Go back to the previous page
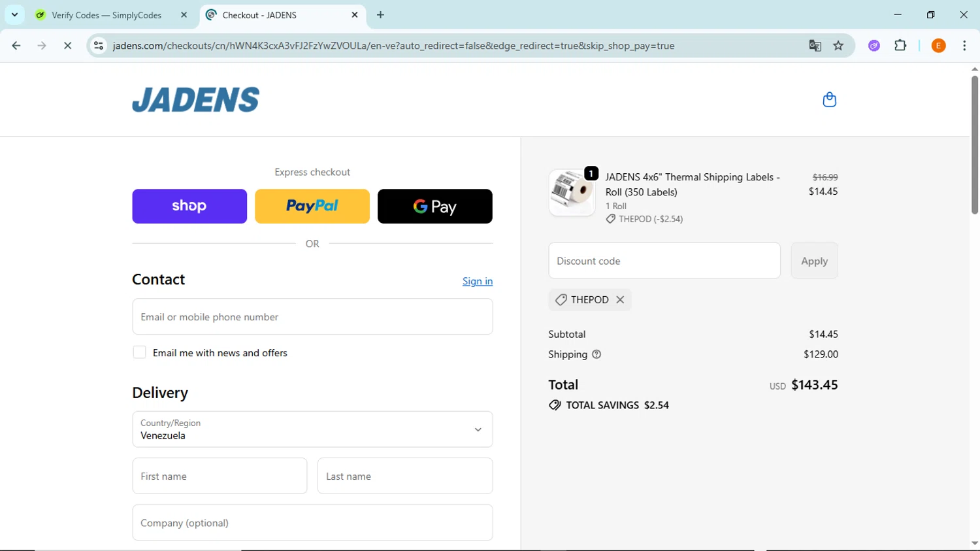Viewport: 980px width, 551px height. click(16, 46)
